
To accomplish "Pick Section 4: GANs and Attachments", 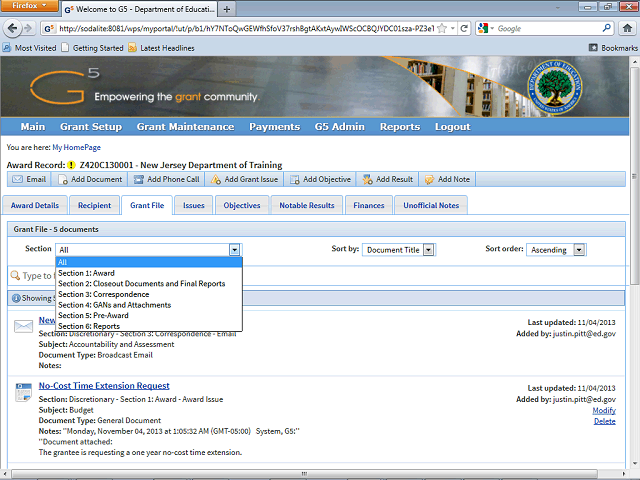I will click(149, 305).
